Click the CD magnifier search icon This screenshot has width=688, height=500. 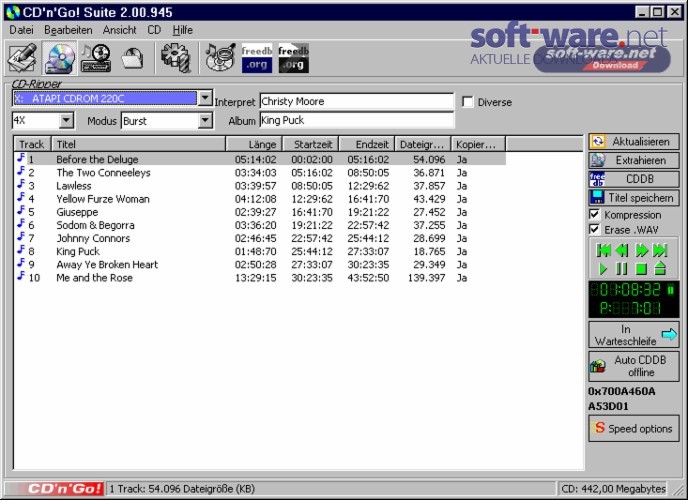click(221, 57)
